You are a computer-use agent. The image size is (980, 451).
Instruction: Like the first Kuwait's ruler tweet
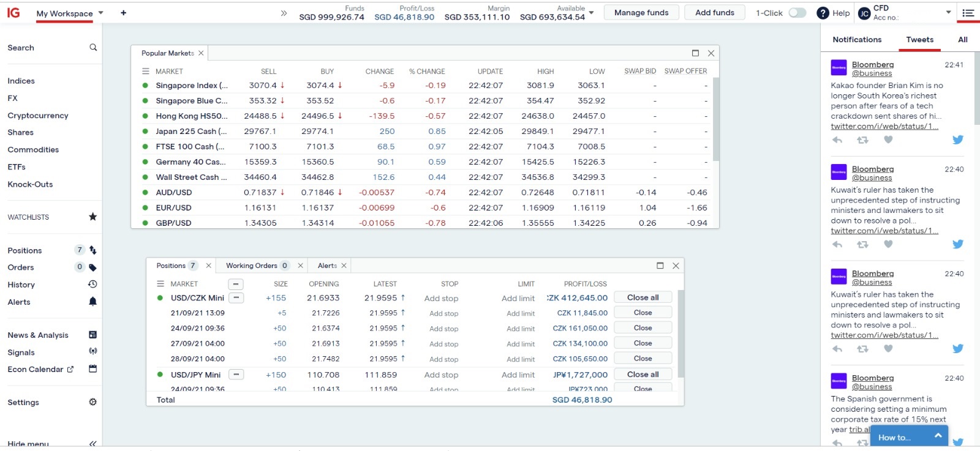888,244
